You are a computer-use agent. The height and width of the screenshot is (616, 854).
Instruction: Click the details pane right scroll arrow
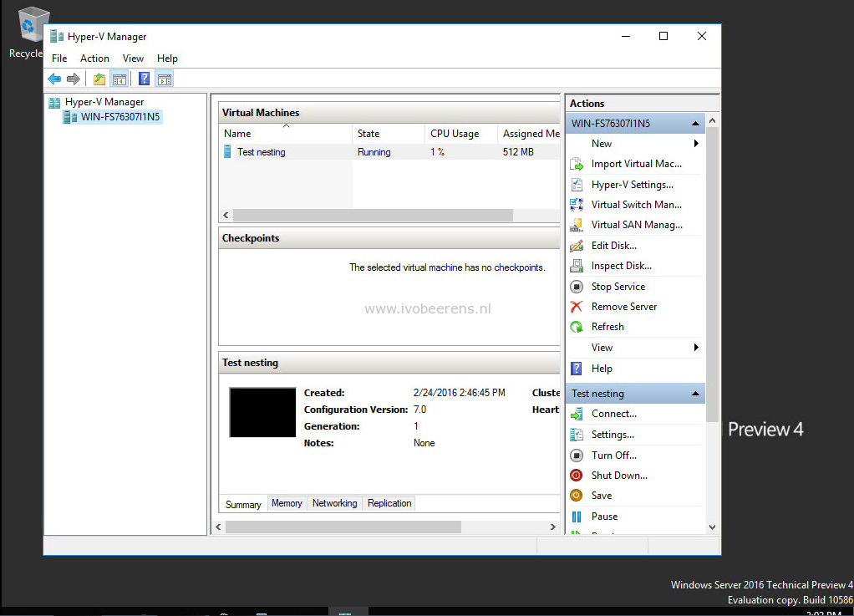click(553, 527)
